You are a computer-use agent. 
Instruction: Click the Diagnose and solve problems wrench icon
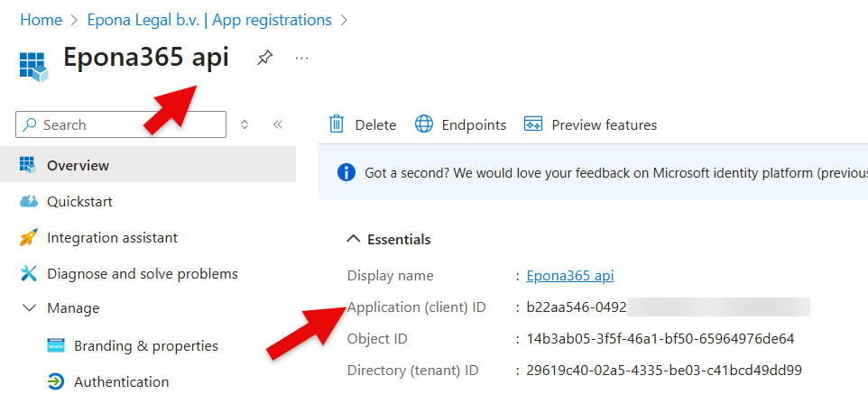(29, 273)
